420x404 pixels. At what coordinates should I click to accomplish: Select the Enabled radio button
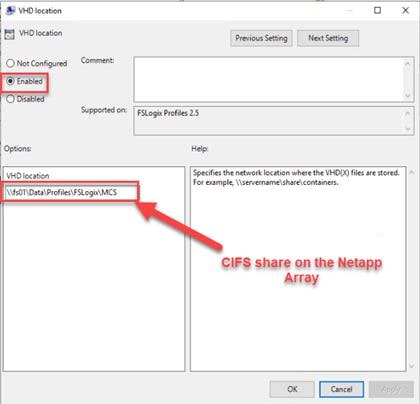click(x=10, y=81)
